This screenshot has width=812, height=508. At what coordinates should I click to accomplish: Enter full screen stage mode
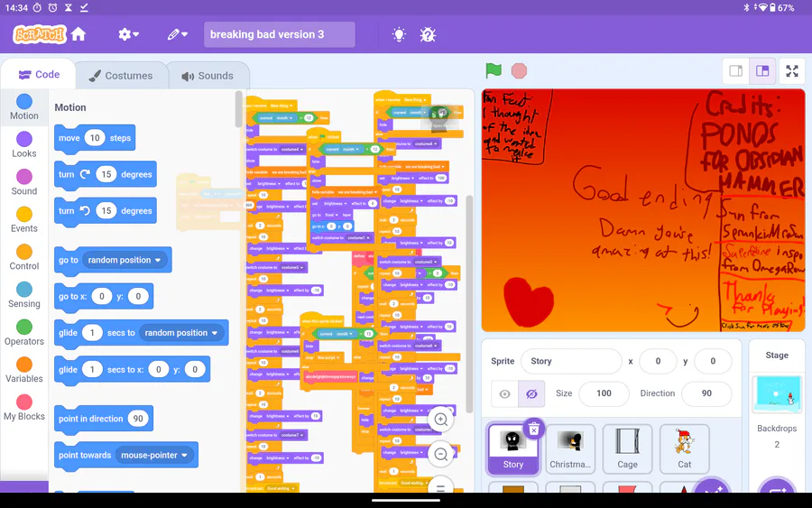(792, 71)
